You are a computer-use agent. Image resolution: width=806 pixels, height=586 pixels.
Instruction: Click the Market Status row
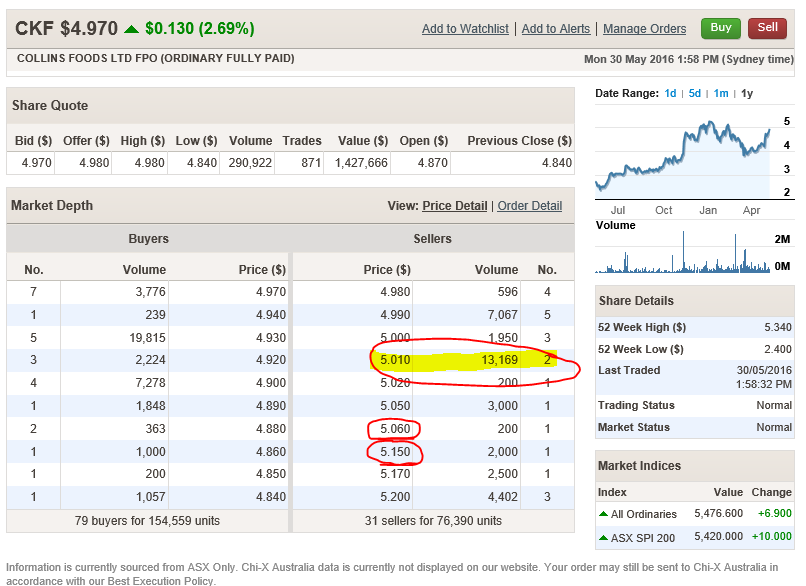(694, 428)
